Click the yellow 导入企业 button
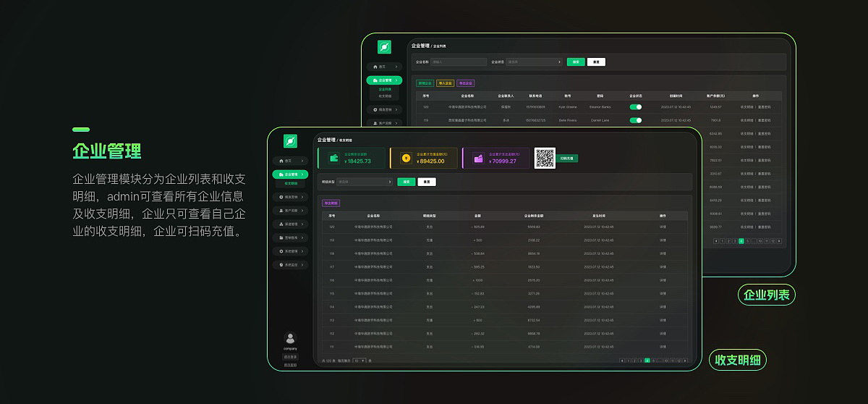The width and height of the screenshot is (868, 404). tap(445, 83)
